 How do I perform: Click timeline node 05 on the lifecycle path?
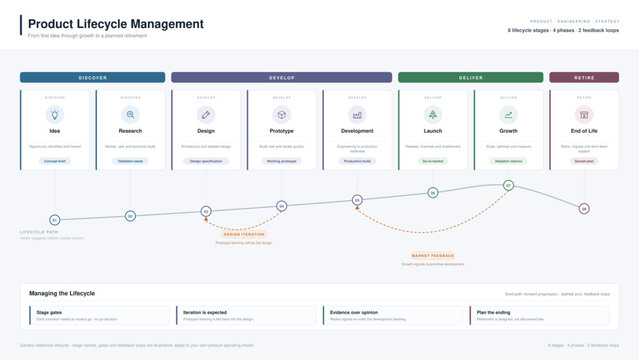click(x=357, y=200)
